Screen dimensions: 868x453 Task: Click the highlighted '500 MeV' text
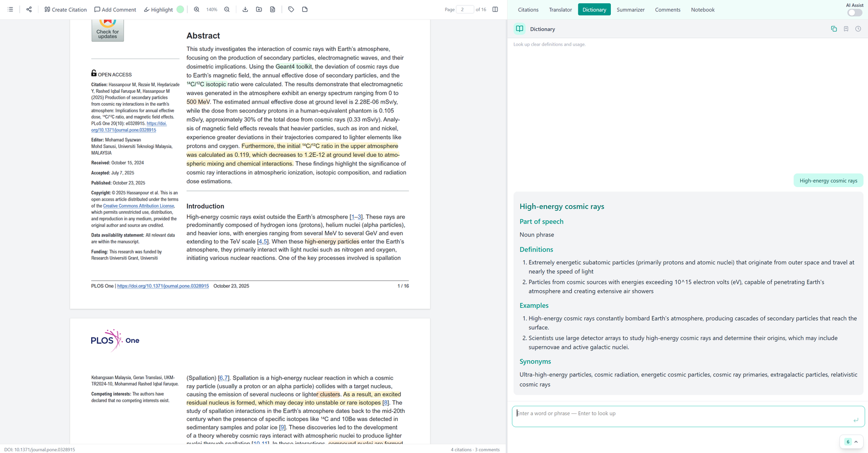[198, 102]
